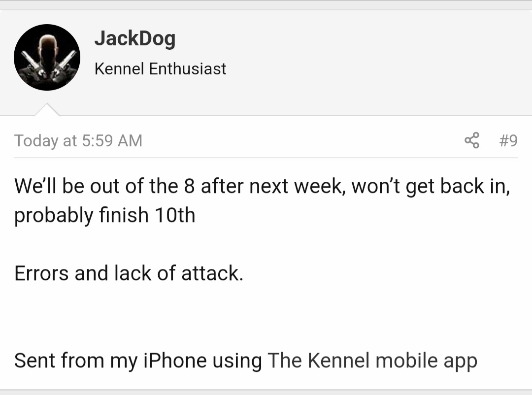Click the triangular pointer notch under the avatar
This screenshot has width=532, height=395.
tap(47, 109)
